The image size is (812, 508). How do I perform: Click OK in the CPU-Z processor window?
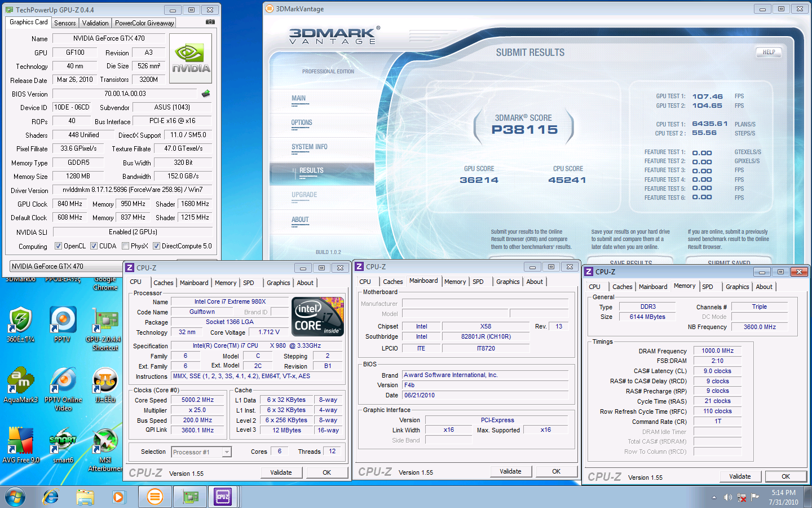[x=327, y=472]
